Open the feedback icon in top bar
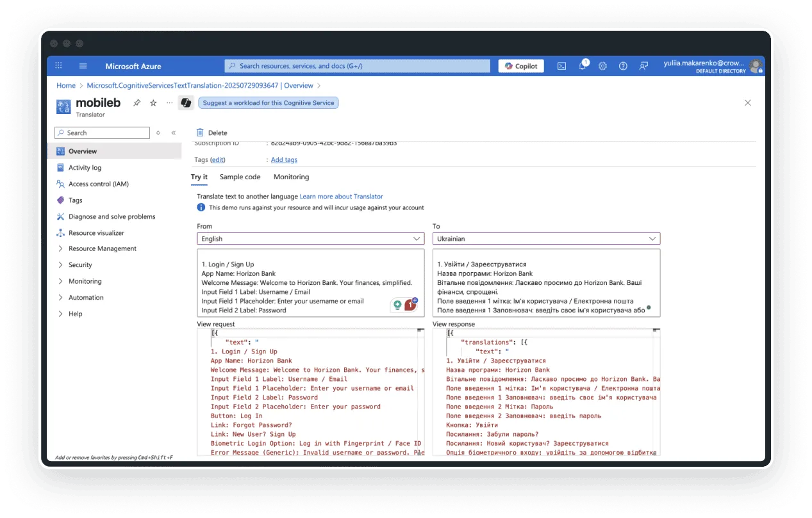Viewport: 812px width, 518px height. tap(642, 66)
